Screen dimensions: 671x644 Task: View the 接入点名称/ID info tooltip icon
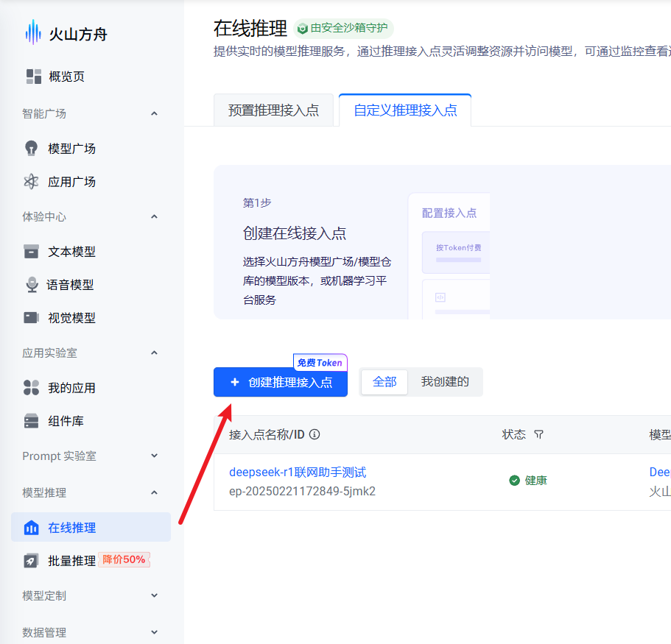315,434
